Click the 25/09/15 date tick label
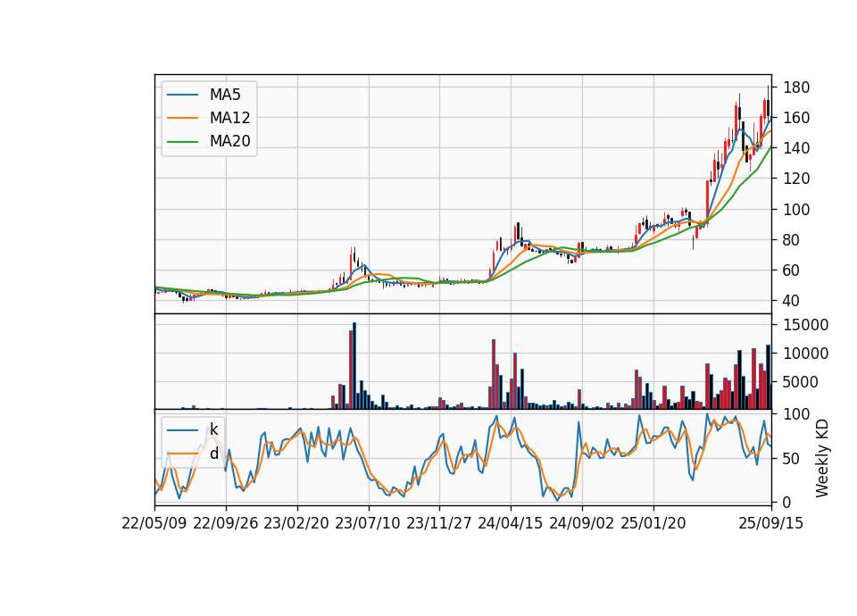 point(771,523)
